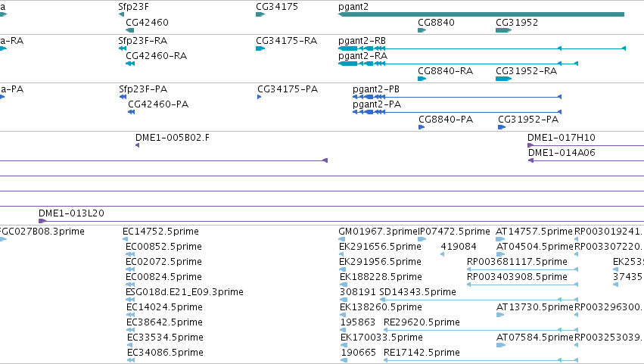Click the AT14757.5prime EST label
This screenshot has height=364, width=644.
534,232
